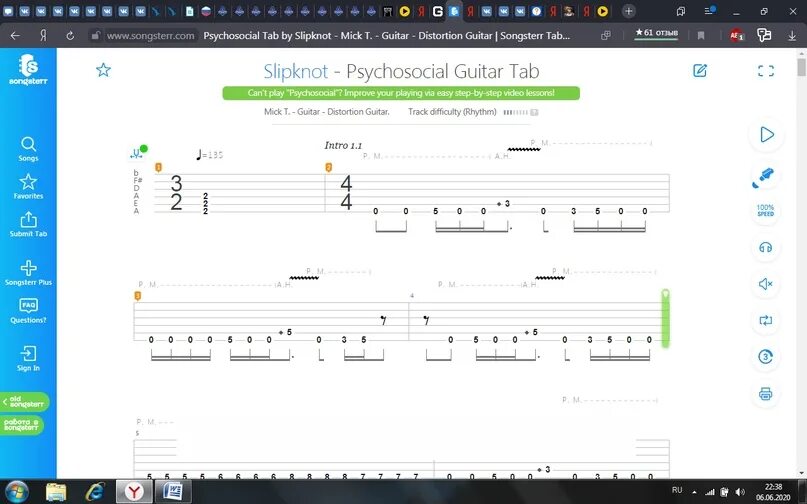Open the translate/feedback speech icon

(764, 35)
